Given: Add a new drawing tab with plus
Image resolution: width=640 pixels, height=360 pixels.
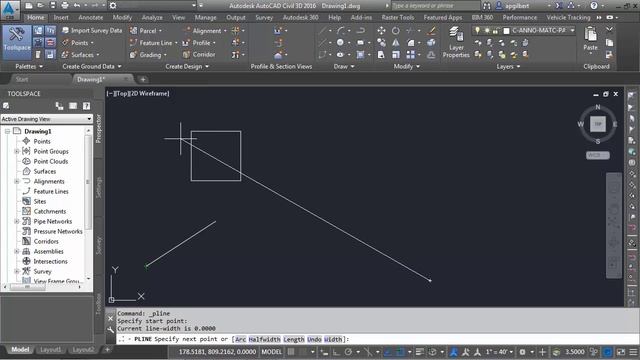Looking at the screenshot, I should 143,80.
